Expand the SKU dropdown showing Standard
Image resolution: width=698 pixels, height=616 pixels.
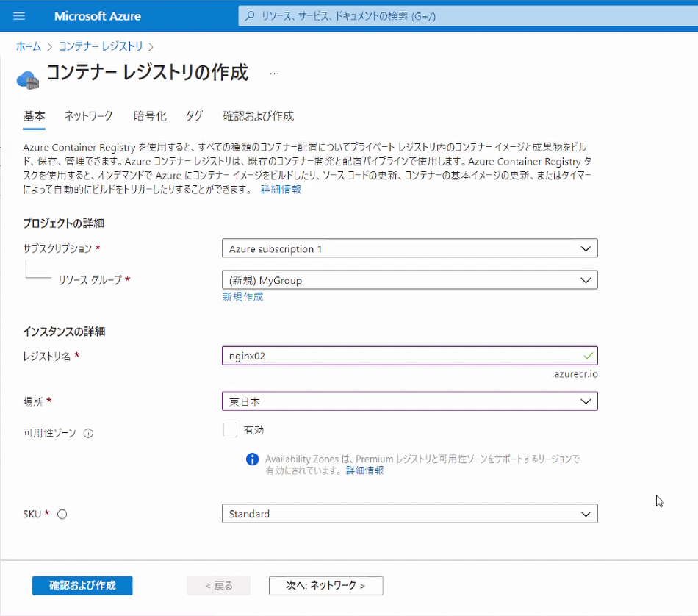pos(409,514)
